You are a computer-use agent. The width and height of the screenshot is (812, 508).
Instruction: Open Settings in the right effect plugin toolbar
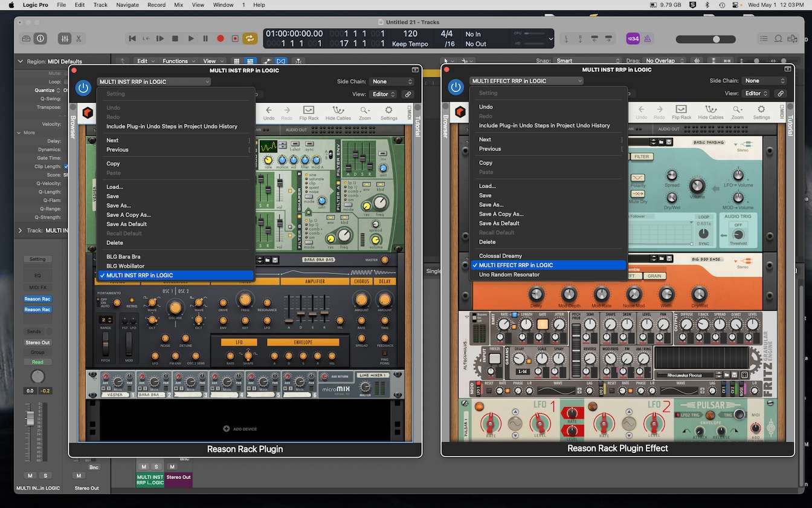click(x=761, y=112)
